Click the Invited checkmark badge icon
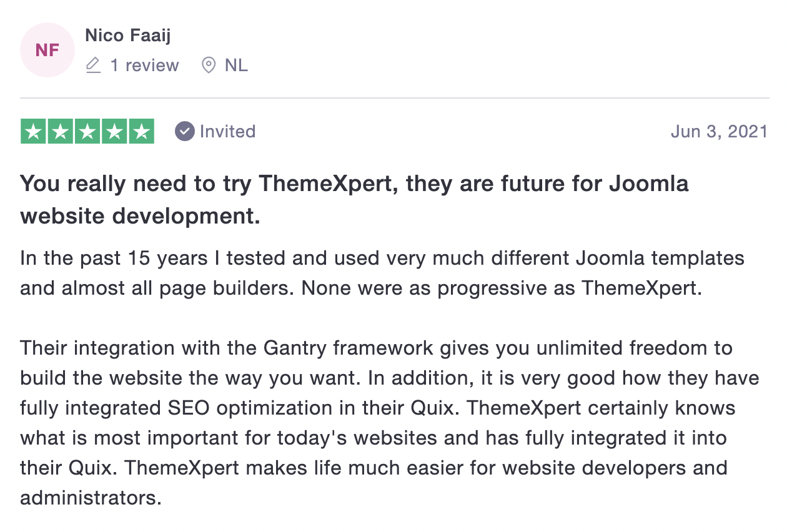 [184, 131]
